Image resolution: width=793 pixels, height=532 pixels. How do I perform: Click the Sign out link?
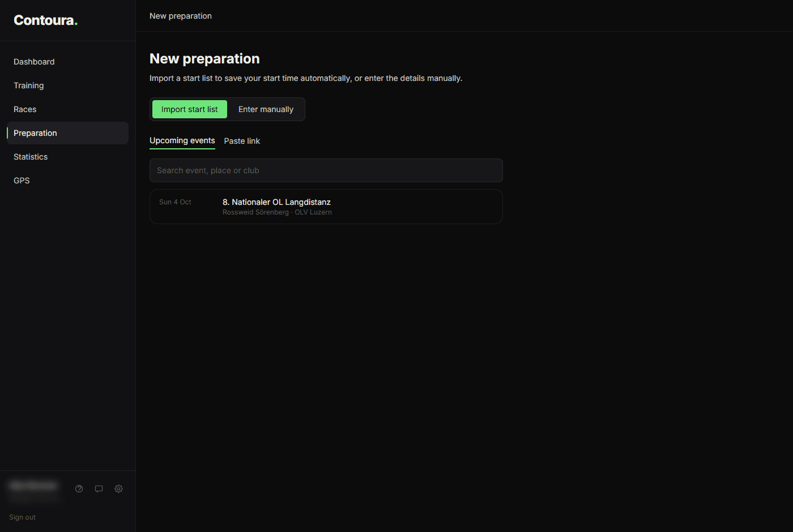[22, 517]
